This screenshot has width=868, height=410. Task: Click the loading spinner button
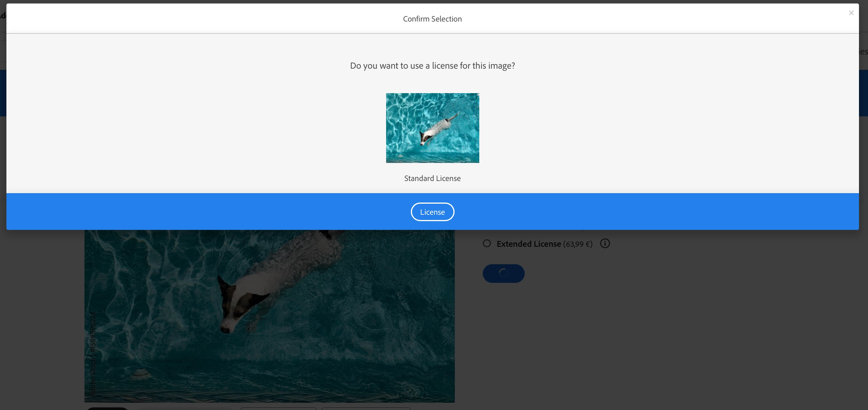pyautogui.click(x=503, y=273)
